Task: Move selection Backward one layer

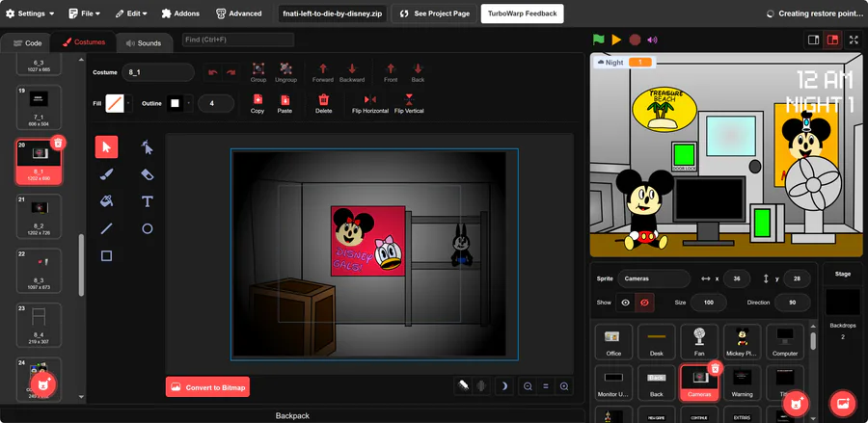Action: (352, 72)
